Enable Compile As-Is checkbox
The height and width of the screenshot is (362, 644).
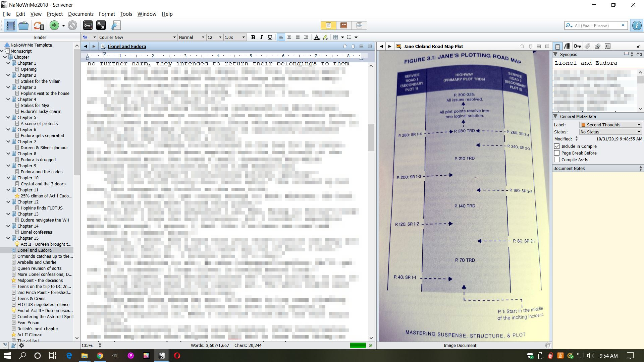(557, 160)
